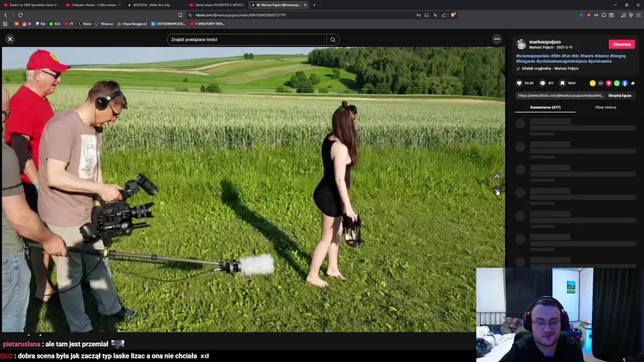Go to previous video with up chevron

click(x=497, y=176)
